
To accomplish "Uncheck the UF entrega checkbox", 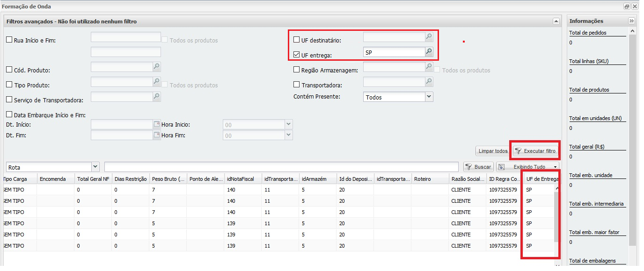I will tap(297, 55).
